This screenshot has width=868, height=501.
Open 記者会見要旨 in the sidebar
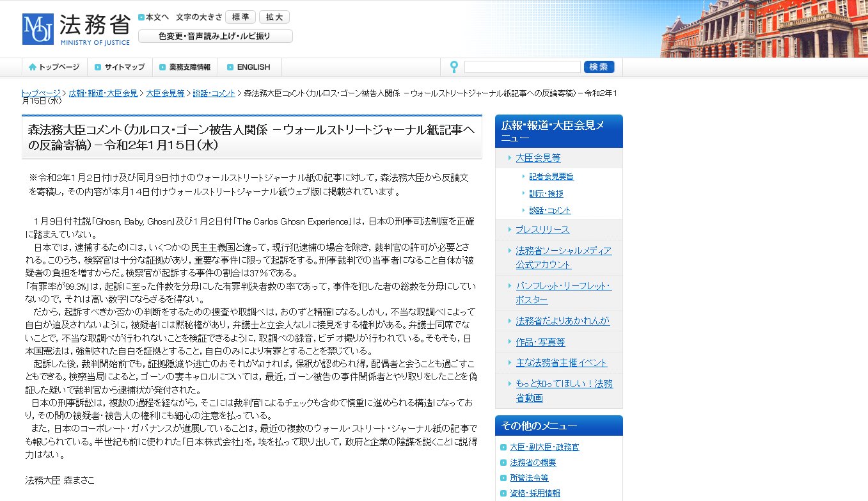(551, 177)
